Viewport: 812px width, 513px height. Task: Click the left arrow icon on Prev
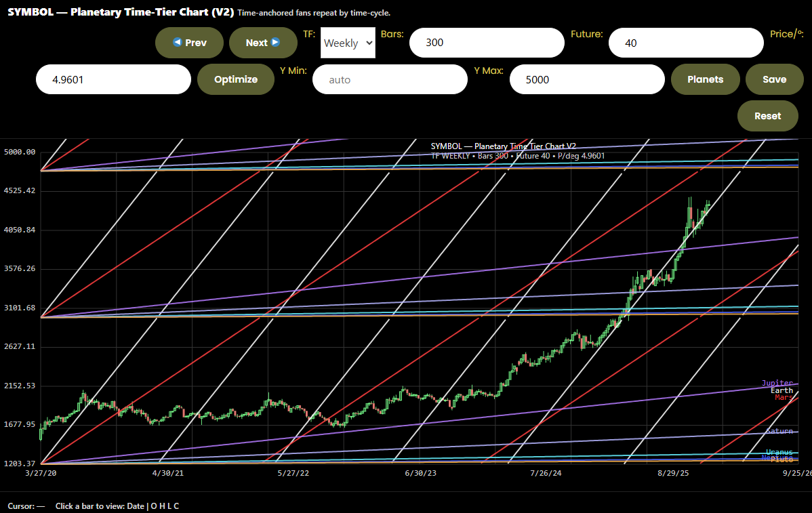(178, 43)
